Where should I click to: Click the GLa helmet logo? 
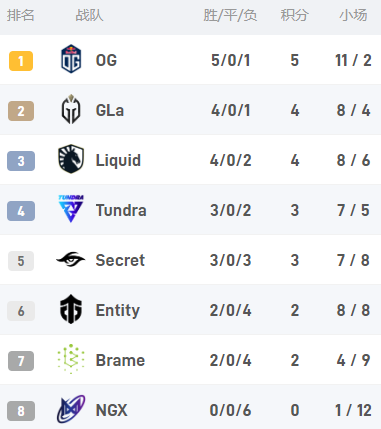(x=71, y=109)
